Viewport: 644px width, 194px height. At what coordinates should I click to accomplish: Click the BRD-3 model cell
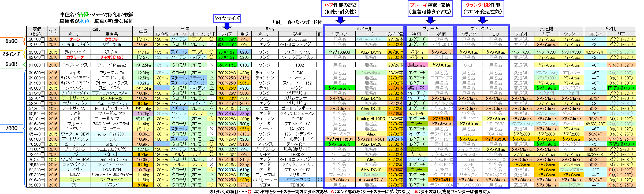[111, 144]
